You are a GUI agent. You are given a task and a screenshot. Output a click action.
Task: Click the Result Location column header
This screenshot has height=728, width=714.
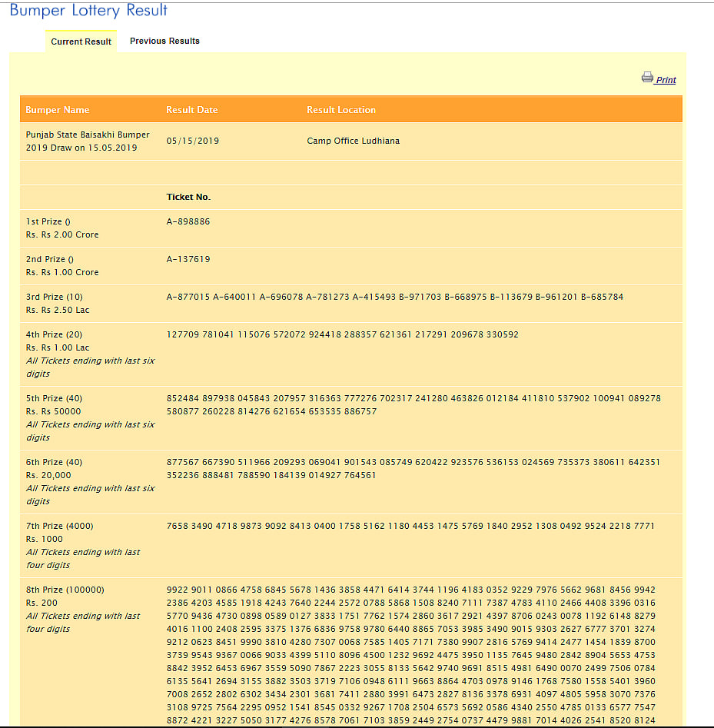pos(341,110)
